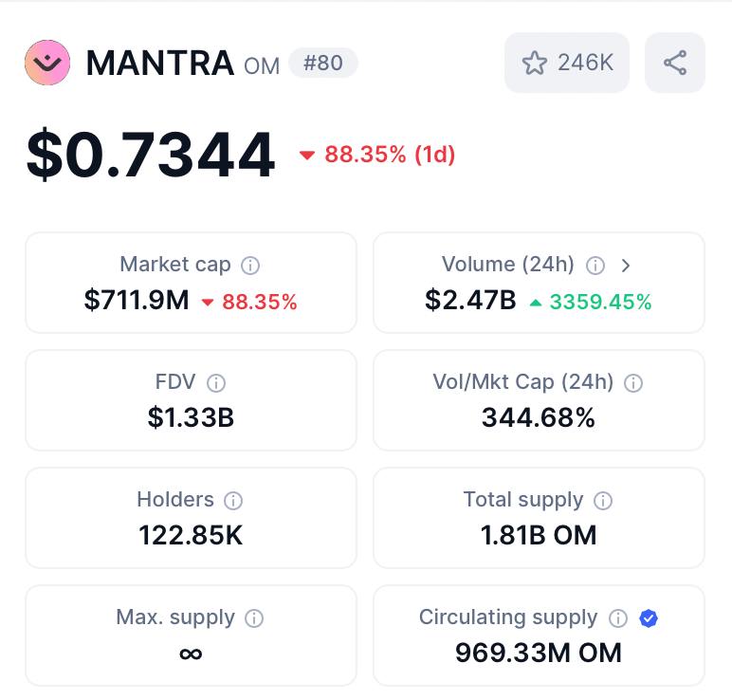This screenshot has height=700, width=732.
Task: Click the Volume (24h) info icon
Action: [x=595, y=266]
